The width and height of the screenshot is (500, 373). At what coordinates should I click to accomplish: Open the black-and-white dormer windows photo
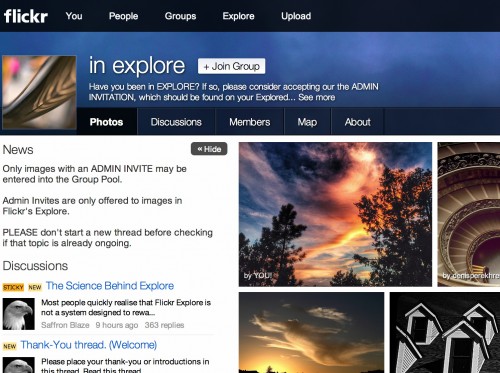445,333
